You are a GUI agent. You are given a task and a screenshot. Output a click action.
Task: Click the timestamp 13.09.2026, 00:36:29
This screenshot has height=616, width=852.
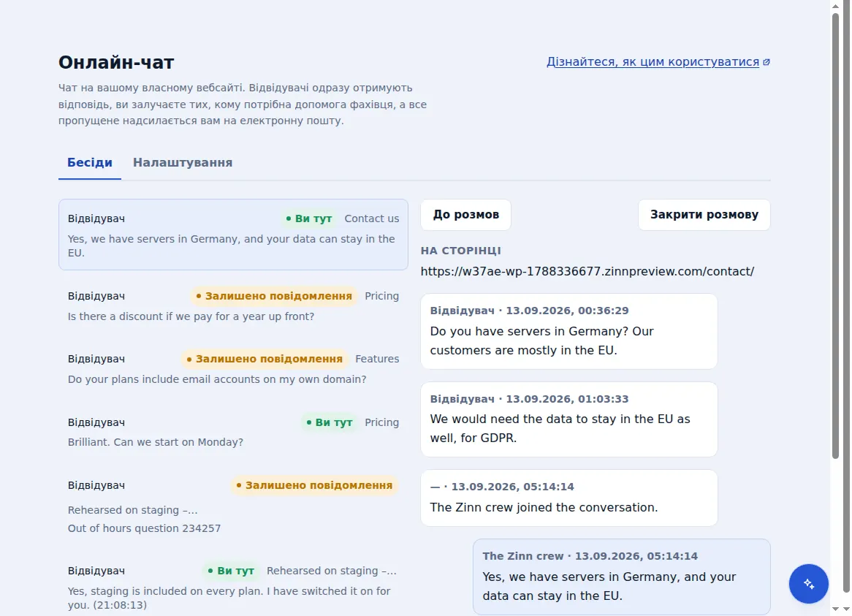[567, 311]
